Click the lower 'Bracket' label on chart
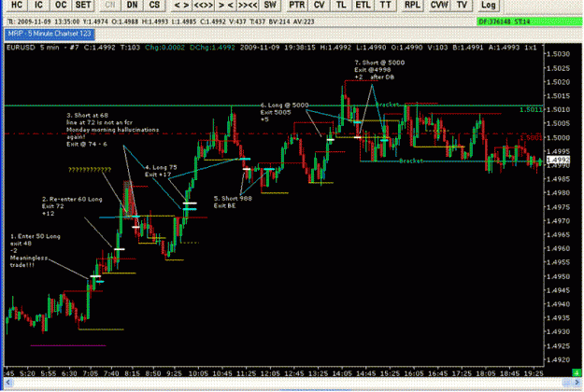Image resolution: width=584 pixels, height=392 pixels. click(411, 161)
